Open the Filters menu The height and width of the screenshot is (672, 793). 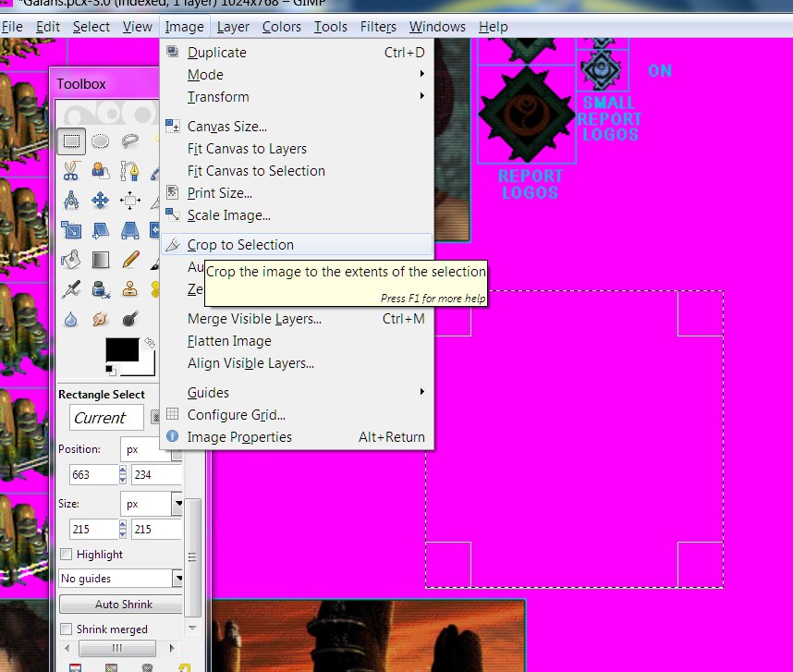tap(379, 27)
